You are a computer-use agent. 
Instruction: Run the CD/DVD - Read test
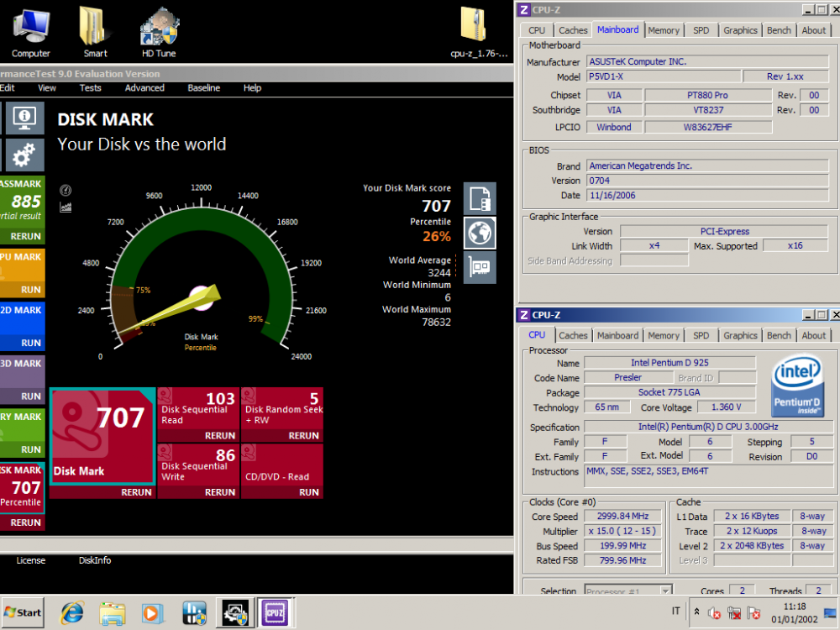308,492
